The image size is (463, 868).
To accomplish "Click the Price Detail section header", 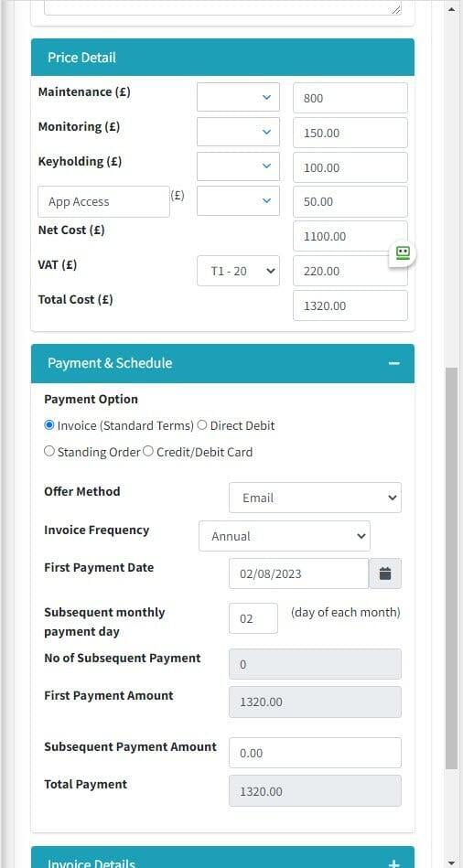I will pos(222,57).
